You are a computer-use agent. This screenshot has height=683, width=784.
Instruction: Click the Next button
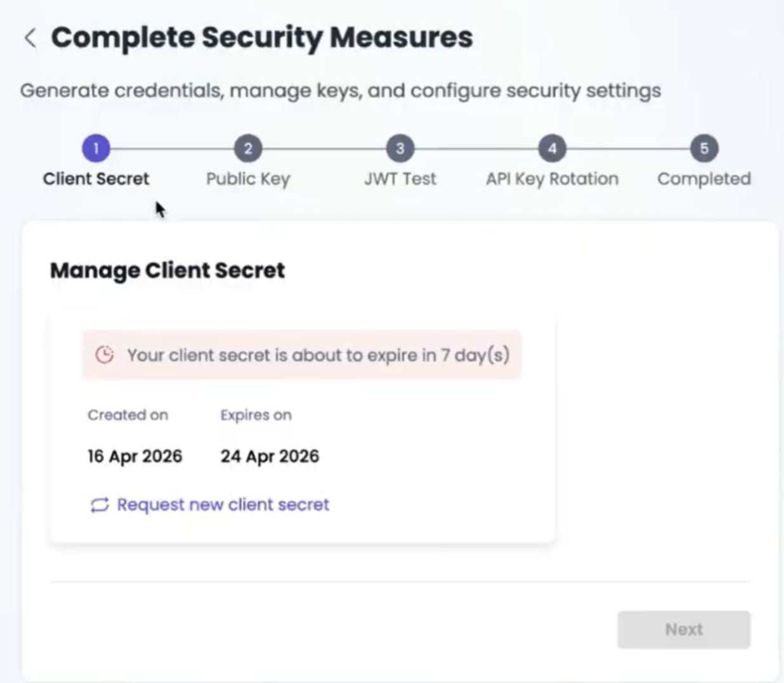point(684,630)
